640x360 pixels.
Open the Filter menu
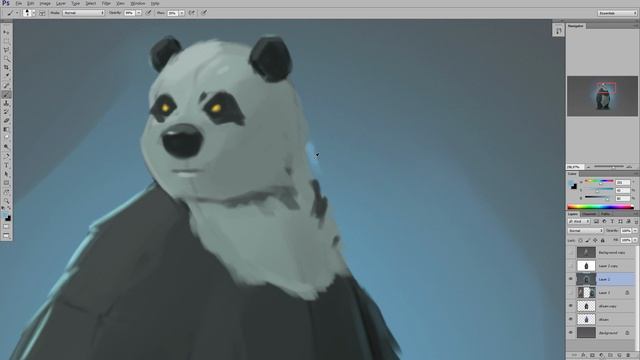coord(106,4)
